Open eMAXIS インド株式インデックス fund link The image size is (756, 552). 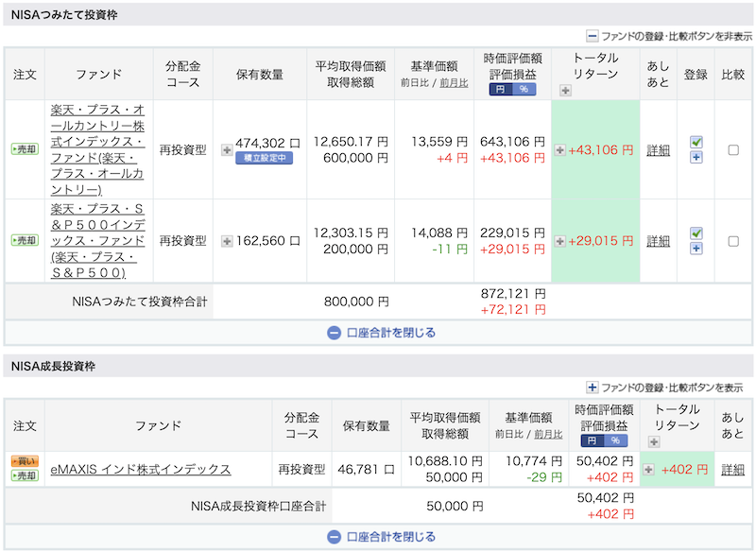pos(141,469)
